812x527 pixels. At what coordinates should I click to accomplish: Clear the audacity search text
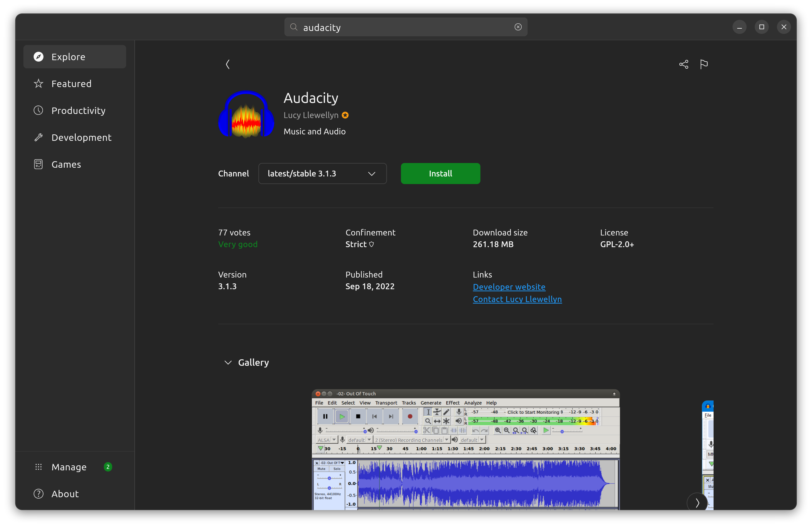pos(518,27)
